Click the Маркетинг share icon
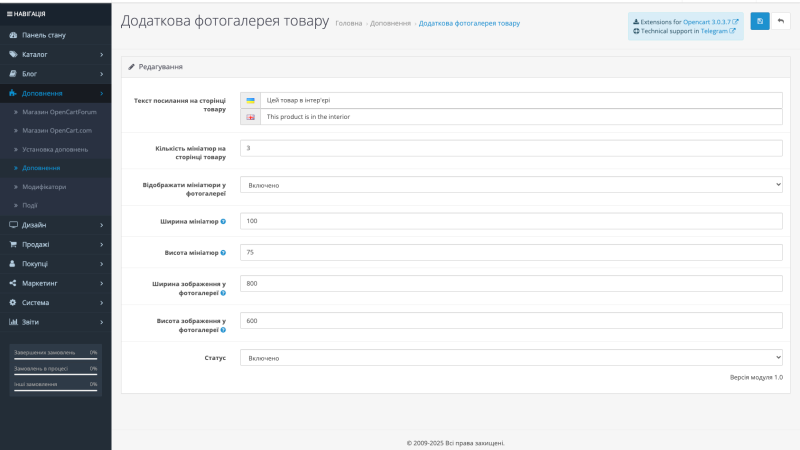 click(x=13, y=283)
